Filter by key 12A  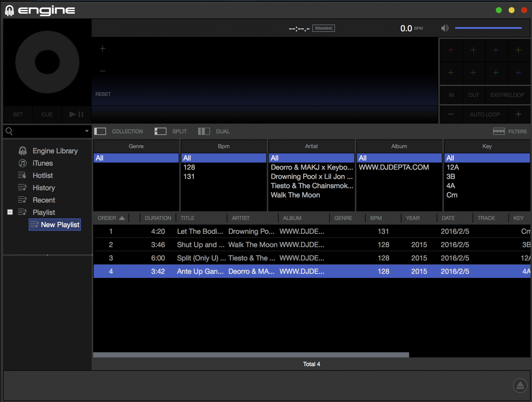(487, 167)
